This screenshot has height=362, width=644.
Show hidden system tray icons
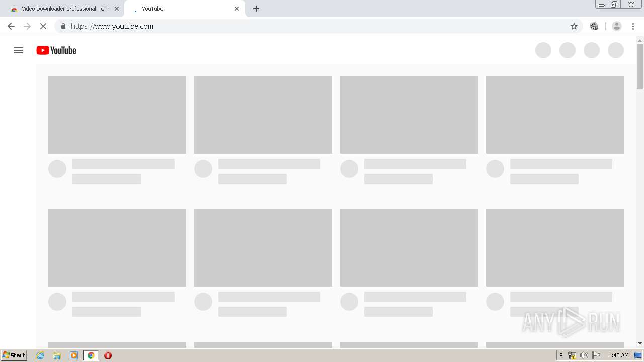click(x=561, y=355)
